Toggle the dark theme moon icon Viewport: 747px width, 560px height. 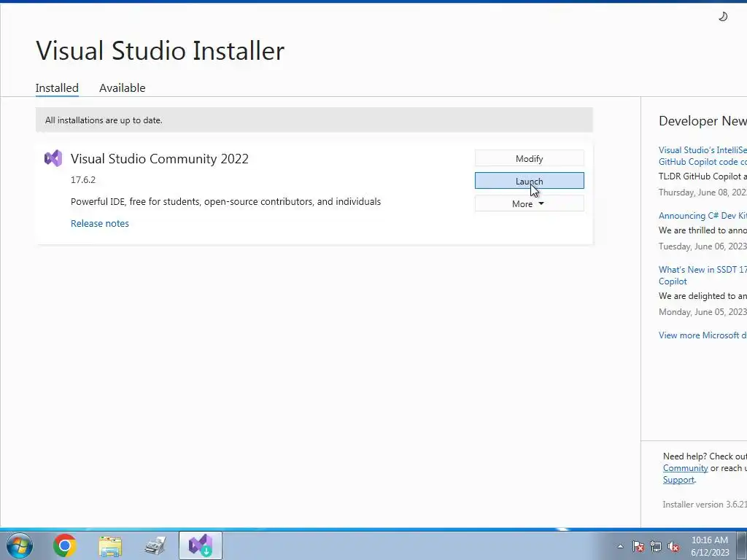point(723,17)
